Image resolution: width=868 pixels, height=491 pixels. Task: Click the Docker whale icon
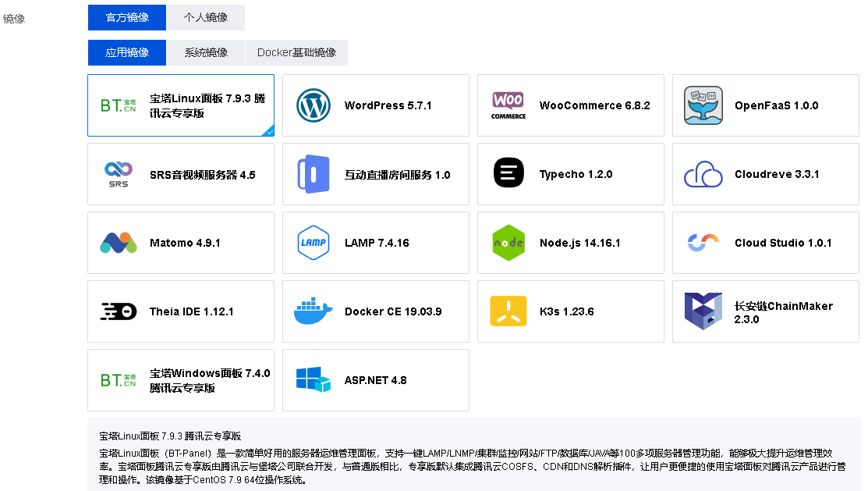pos(314,311)
